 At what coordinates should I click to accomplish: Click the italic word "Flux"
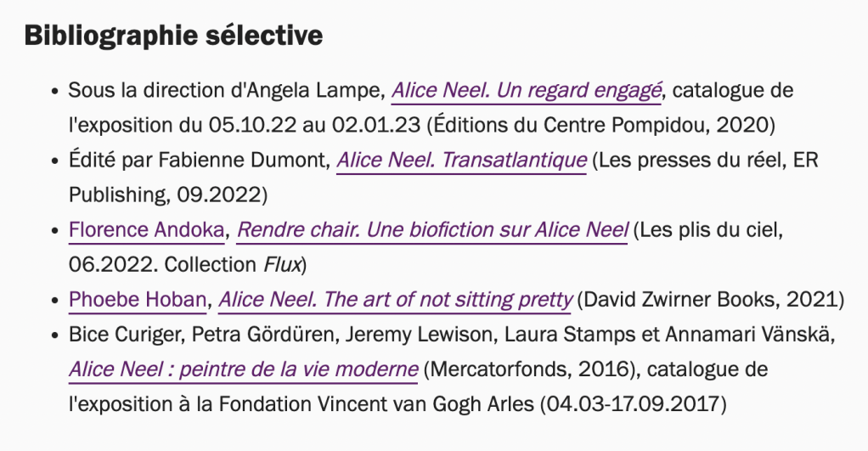[280, 264]
